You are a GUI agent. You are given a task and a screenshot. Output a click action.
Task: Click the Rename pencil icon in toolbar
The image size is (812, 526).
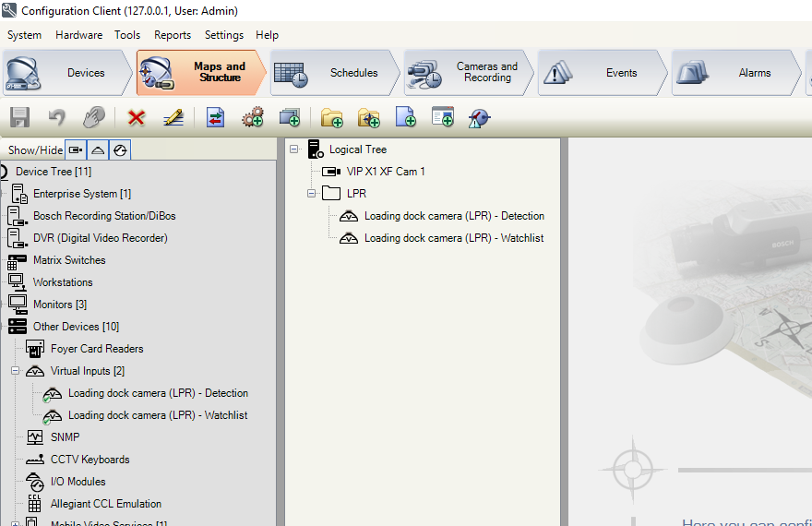click(173, 117)
